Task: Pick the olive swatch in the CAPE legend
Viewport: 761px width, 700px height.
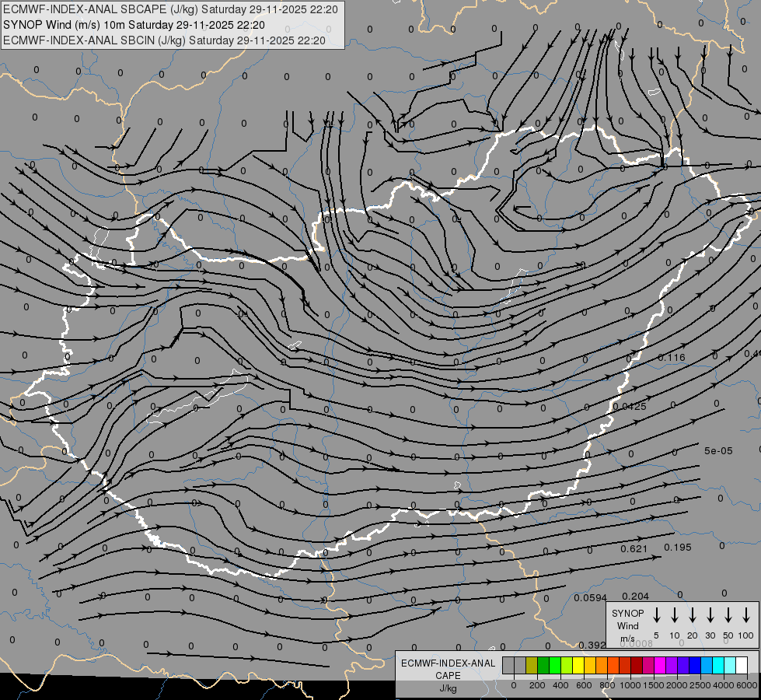Action: pos(532,665)
